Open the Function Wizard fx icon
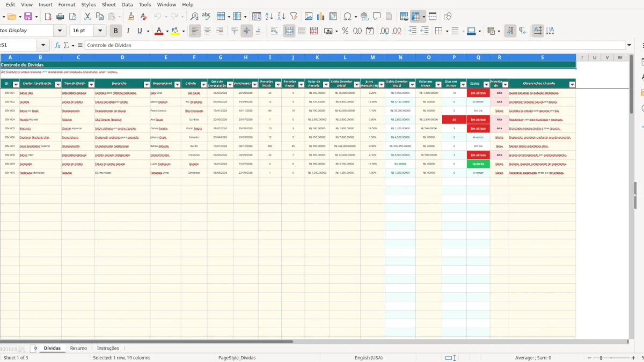Screen dimensions: 644x362 (57, 45)
